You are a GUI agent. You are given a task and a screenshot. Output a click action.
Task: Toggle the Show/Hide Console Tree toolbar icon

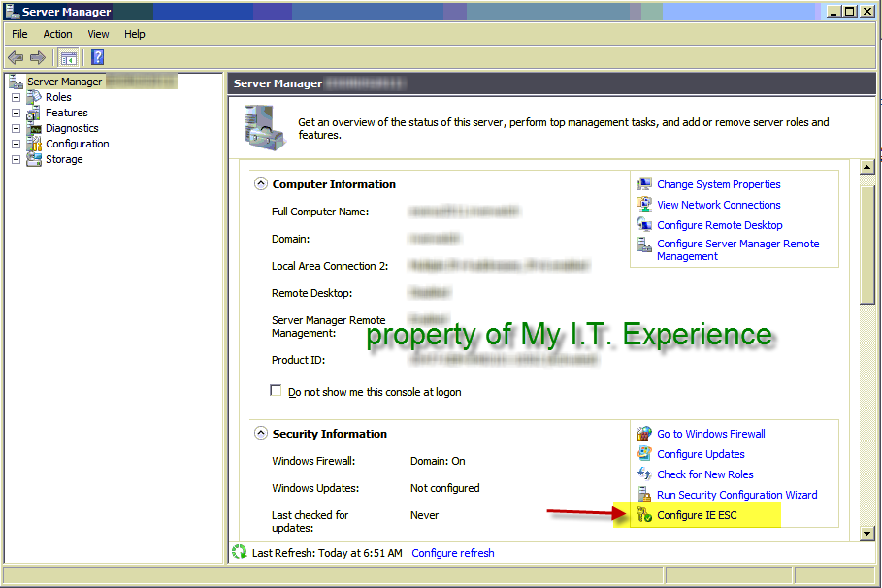(69, 57)
